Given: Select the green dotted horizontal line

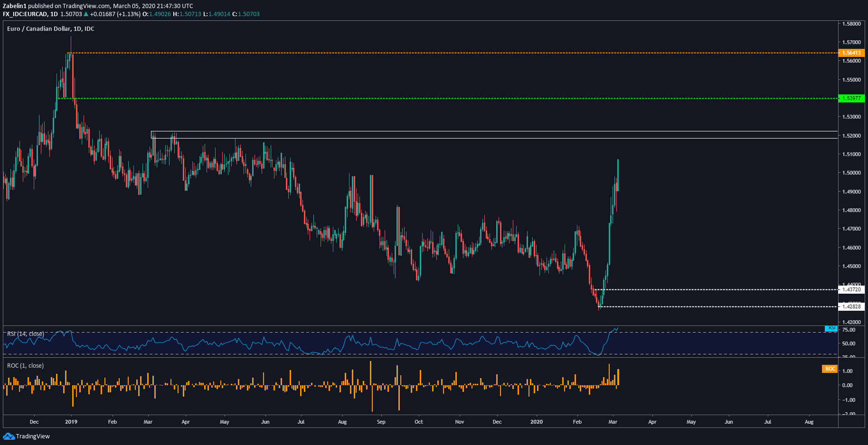Looking at the screenshot, I should 448,98.
